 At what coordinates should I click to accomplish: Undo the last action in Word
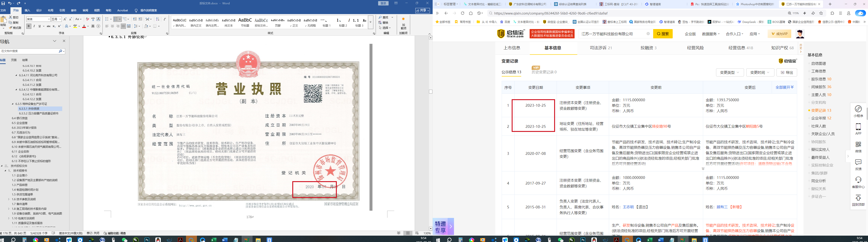click(x=10, y=3)
